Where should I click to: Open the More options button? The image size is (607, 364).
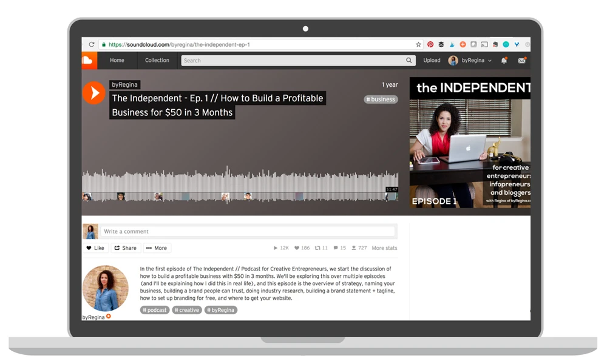coord(157,248)
